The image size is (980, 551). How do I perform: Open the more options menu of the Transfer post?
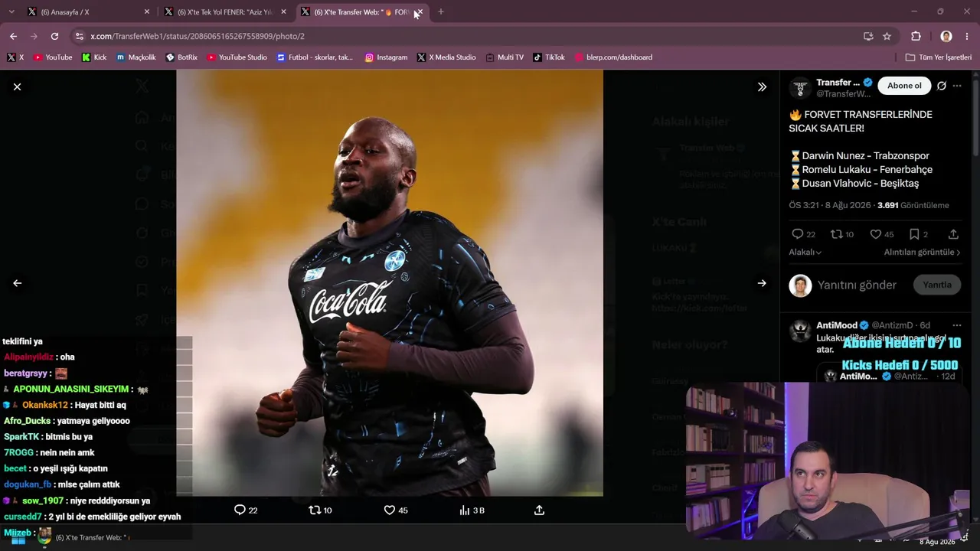957,86
